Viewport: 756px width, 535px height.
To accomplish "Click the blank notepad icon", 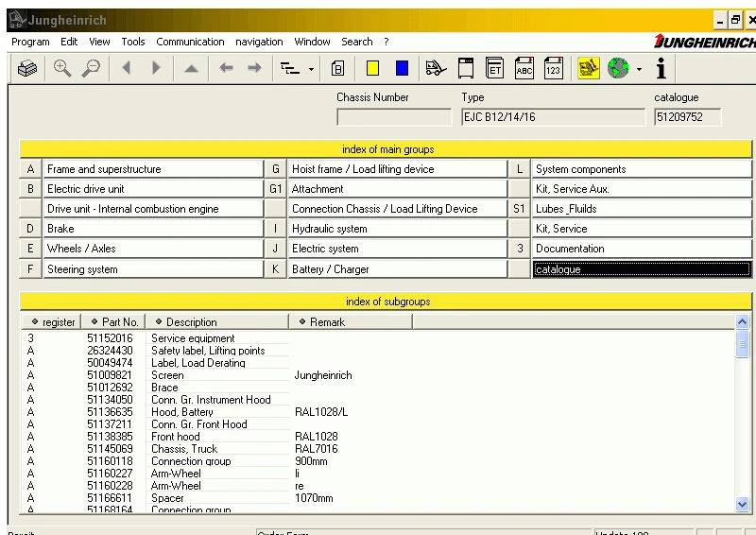I will (466, 68).
